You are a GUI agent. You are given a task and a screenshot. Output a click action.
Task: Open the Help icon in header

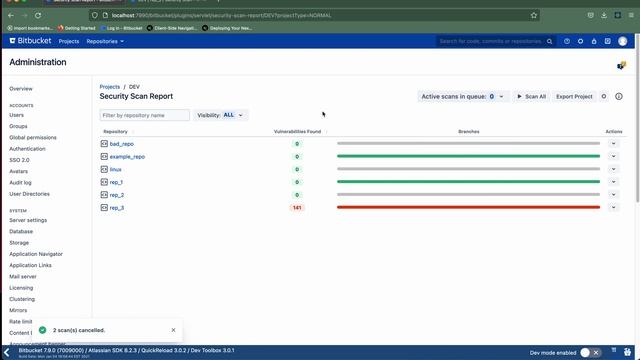[x=567, y=41]
